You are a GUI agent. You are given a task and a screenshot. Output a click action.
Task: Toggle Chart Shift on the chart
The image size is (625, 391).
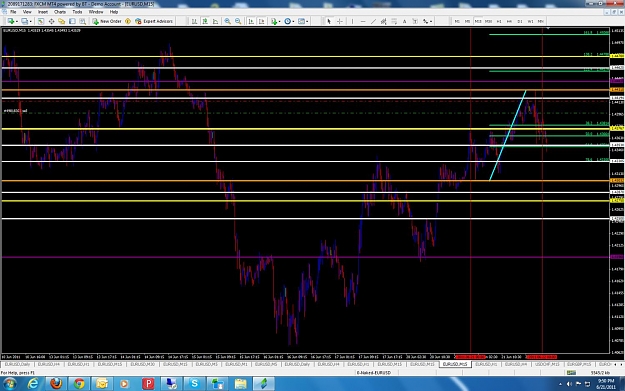262,21
